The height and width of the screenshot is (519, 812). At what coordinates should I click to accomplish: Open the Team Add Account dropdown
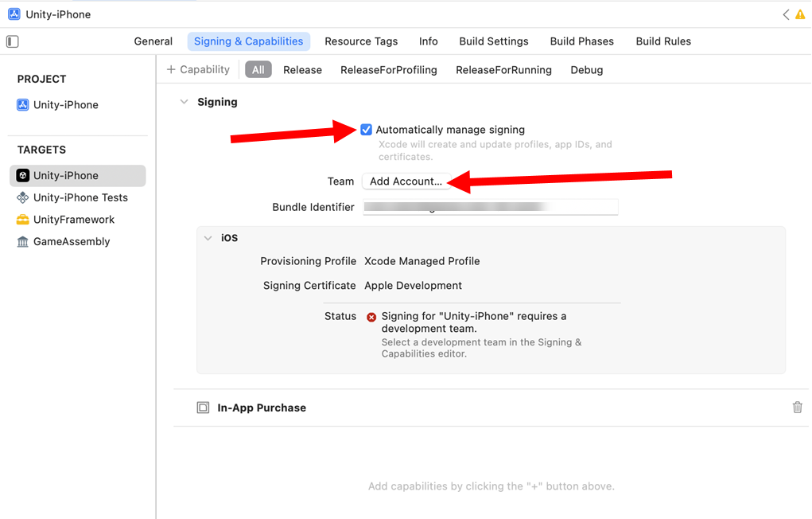pos(406,181)
